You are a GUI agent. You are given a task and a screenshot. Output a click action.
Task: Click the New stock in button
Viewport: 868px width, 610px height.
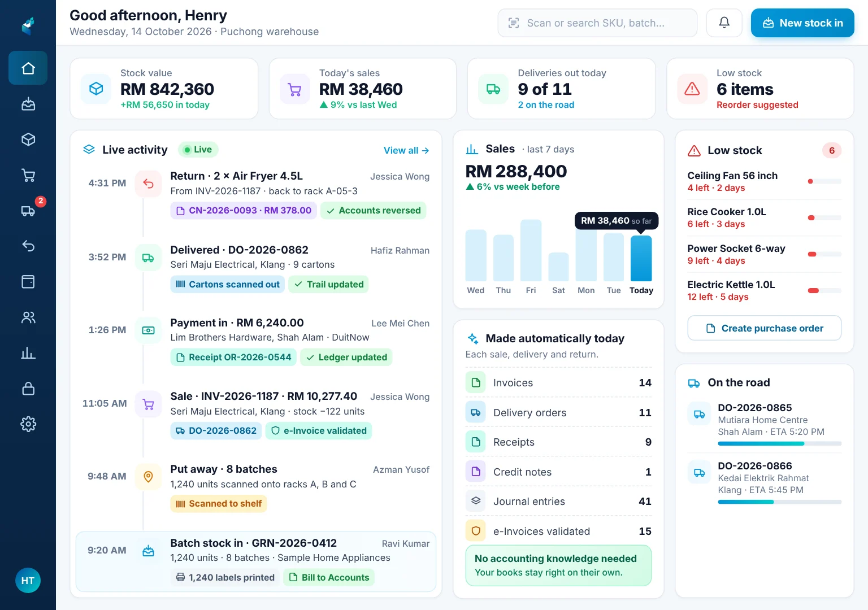pos(802,23)
